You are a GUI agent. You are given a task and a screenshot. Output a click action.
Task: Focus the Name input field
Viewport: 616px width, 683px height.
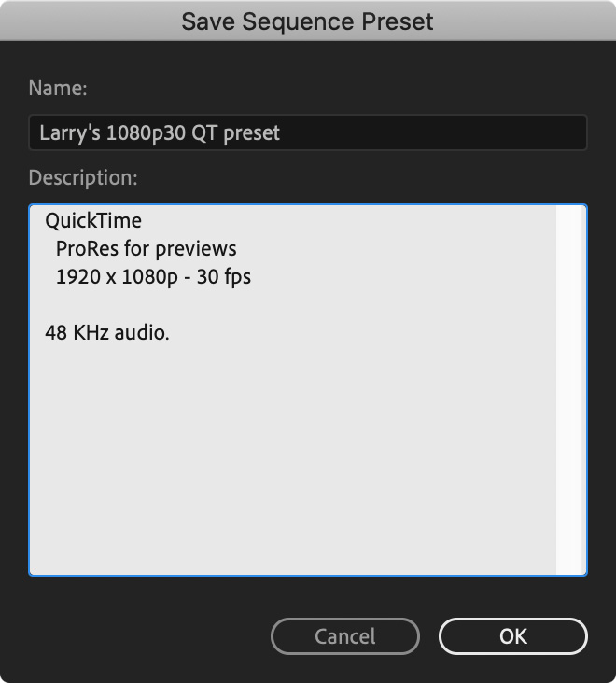coord(308,132)
